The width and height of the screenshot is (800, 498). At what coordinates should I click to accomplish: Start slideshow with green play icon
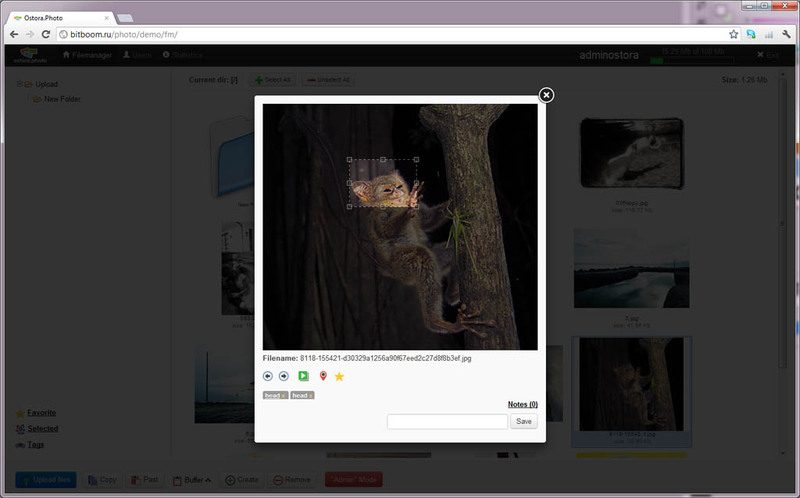304,376
